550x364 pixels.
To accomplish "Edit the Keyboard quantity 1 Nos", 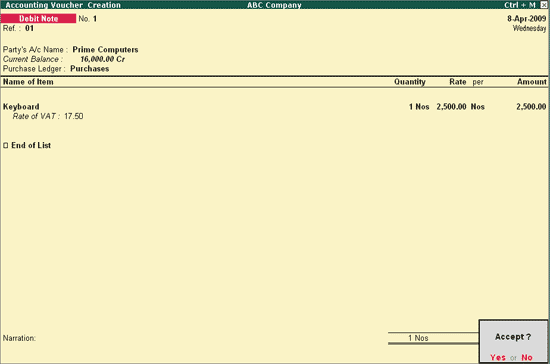I will pos(419,107).
